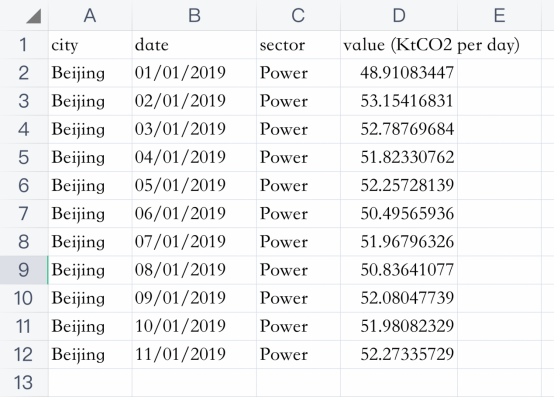Click Beijing cell in row 9
The width and height of the screenshot is (554, 397).
(x=90, y=270)
